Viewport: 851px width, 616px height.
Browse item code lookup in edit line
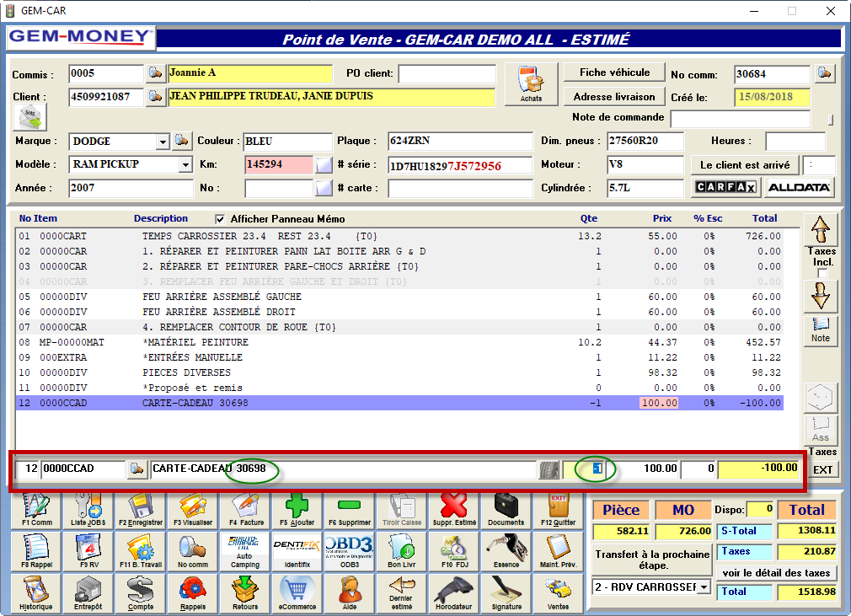[x=137, y=469]
